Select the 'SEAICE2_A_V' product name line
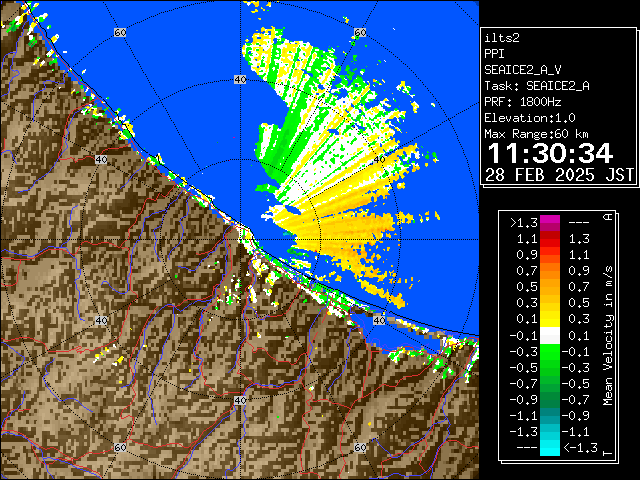640x480 pixels. (523, 70)
